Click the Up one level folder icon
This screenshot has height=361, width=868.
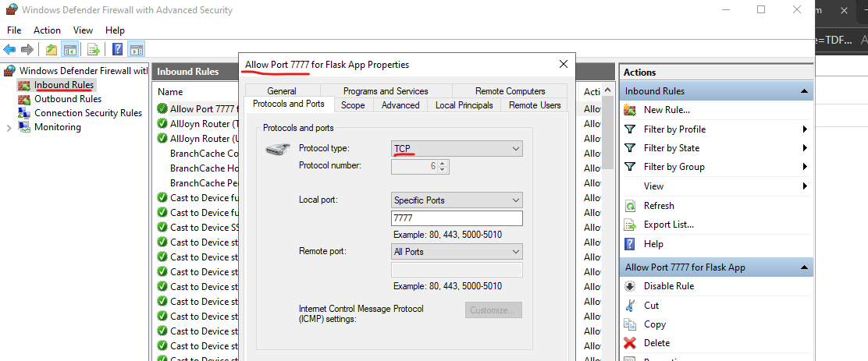52,50
